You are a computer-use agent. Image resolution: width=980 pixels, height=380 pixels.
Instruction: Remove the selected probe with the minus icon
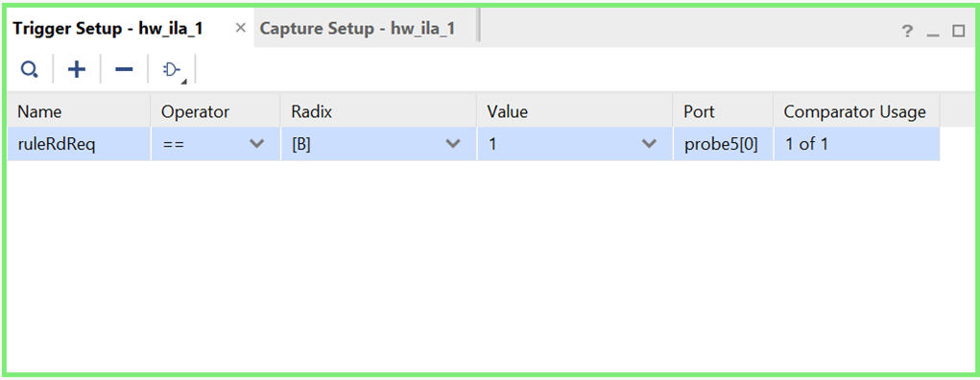(124, 69)
